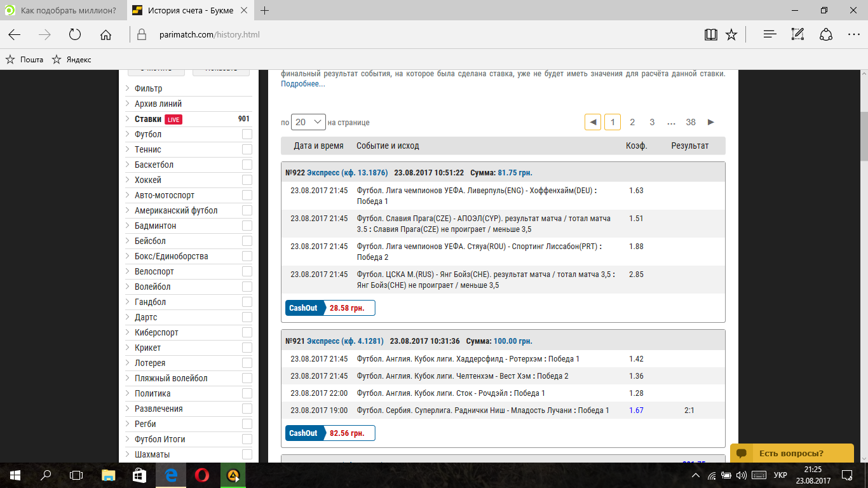Select current results page 1
868x488 pixels.
pyautogui.click(x=613, y=122)
